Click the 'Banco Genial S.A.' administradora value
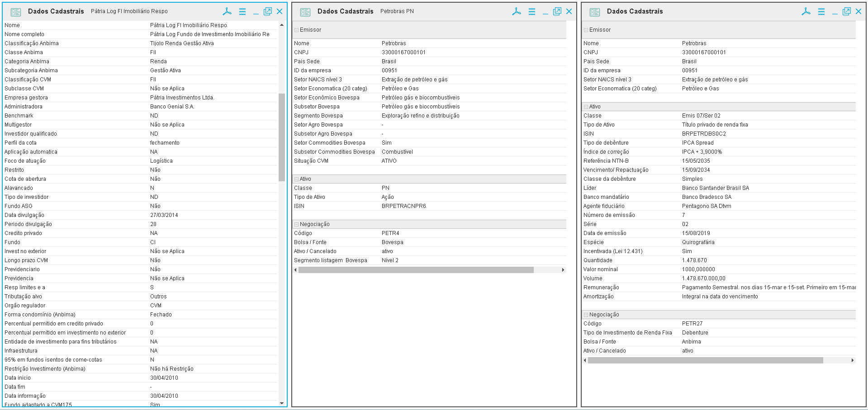The height and width of the screenshot is (410, 868). pyautogui.click(x=172, y=107)
